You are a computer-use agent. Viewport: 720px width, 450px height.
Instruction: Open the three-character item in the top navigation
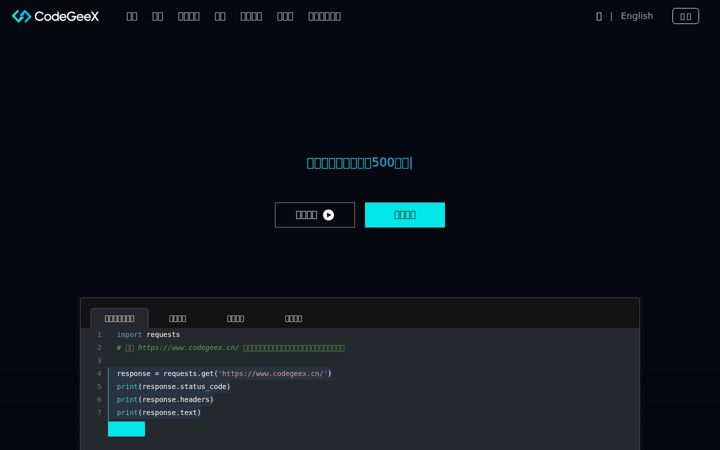click(285, 17)
